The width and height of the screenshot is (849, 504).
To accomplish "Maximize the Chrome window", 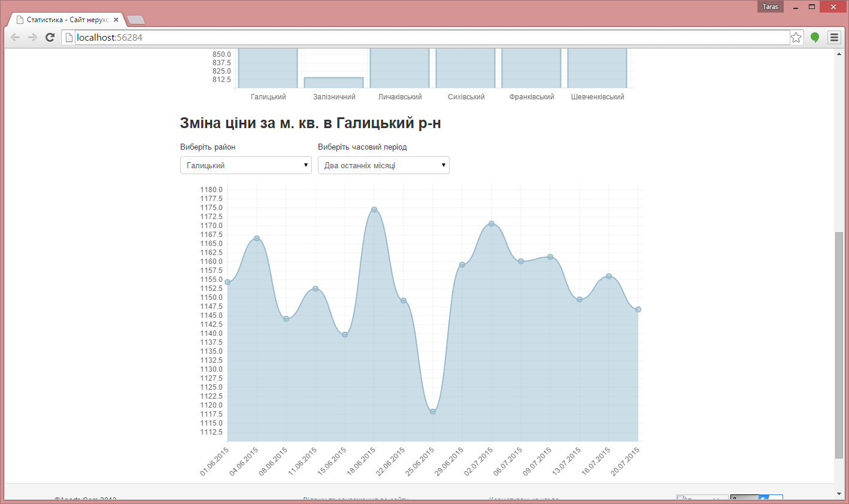I will pos(812,7).
